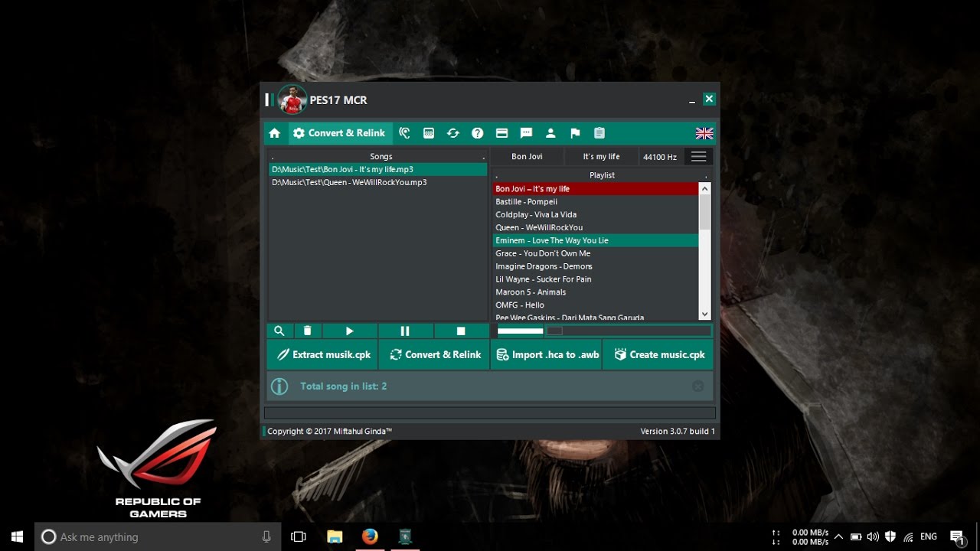Click the Cortana Ask me anything box
980x551 pixels.
pyautogui.click(x=158, y=537)
